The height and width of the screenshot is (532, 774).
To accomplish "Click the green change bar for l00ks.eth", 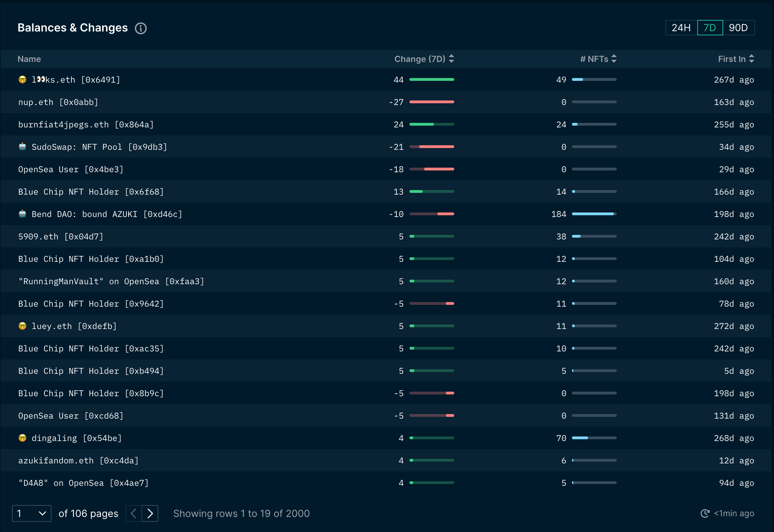I will tap(432, 79).
